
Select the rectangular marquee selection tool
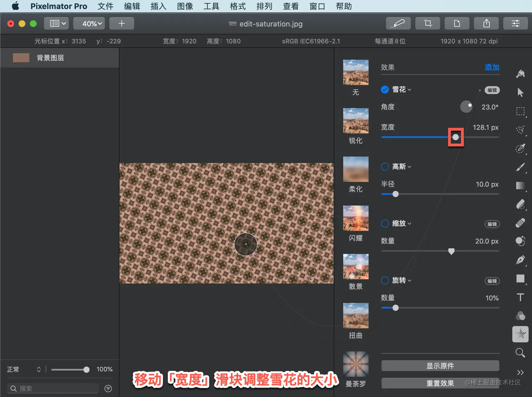pyautogui.click(x=520, y=111)
